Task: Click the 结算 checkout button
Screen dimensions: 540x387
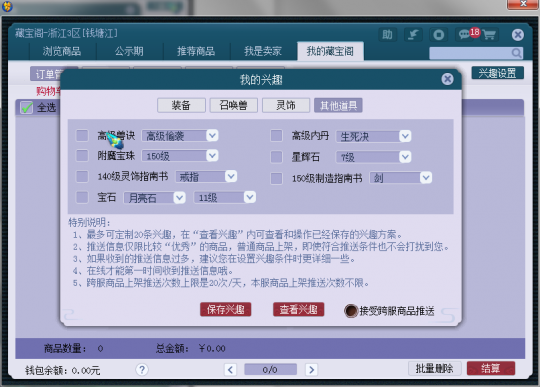Action: click(491, 368)
